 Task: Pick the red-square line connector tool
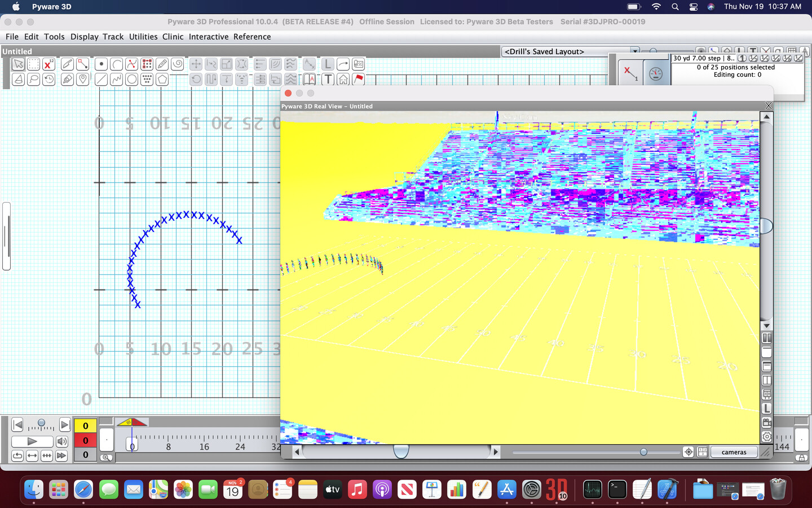[82, 64]
